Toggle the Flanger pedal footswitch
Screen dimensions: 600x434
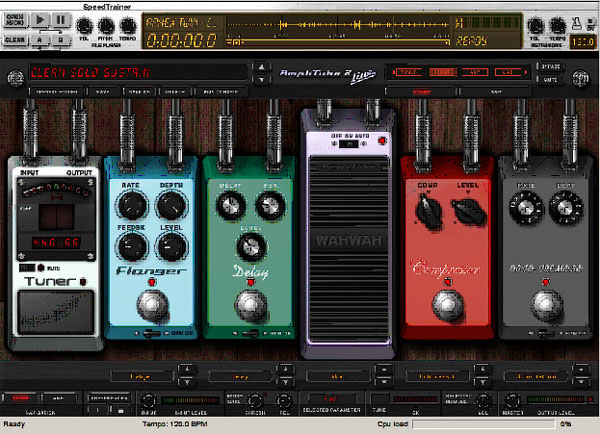(152, 306)
